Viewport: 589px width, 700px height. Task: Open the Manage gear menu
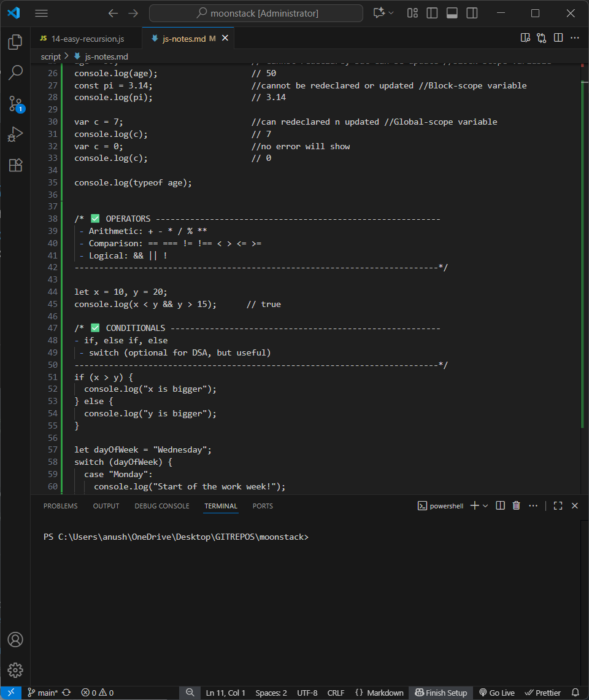(x=15, y=670)
